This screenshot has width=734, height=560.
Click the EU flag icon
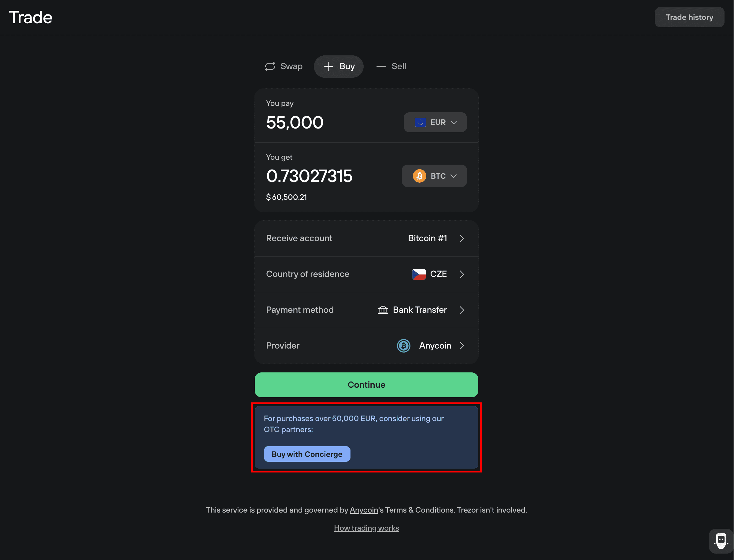[420, 122]
